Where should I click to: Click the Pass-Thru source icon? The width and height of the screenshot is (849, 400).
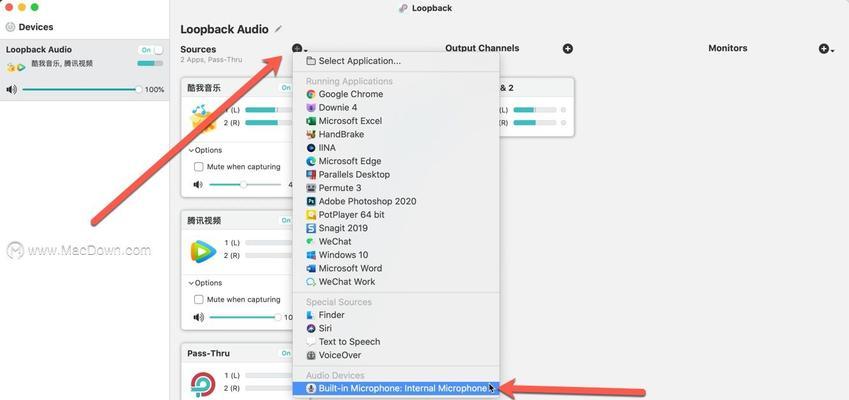pos(203,384)
